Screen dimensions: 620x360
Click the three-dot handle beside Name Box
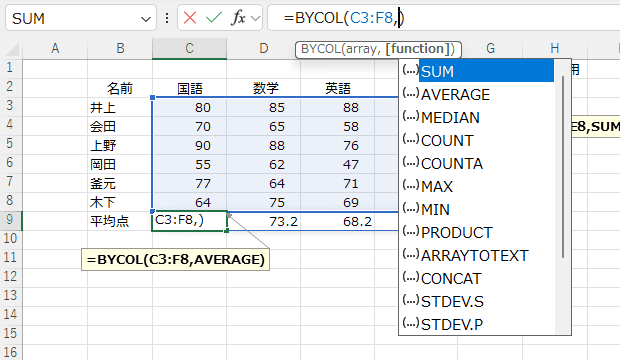pos(167,18)
